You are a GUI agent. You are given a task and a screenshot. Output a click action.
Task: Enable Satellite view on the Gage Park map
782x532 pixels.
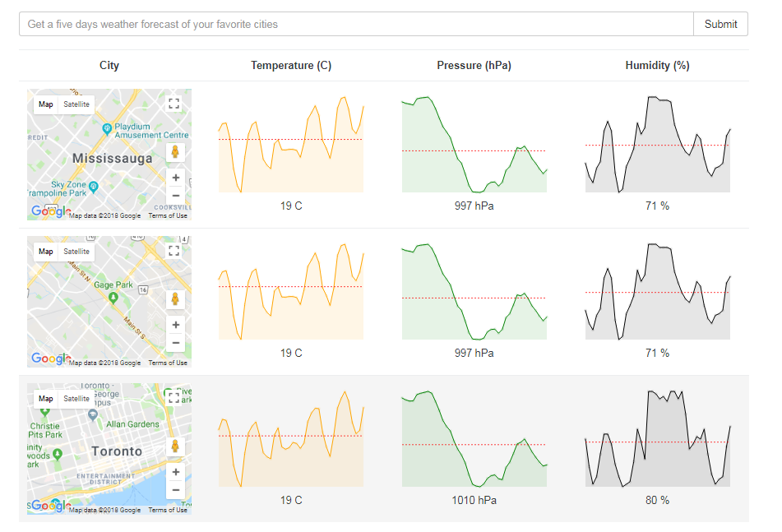pos(76,251)
